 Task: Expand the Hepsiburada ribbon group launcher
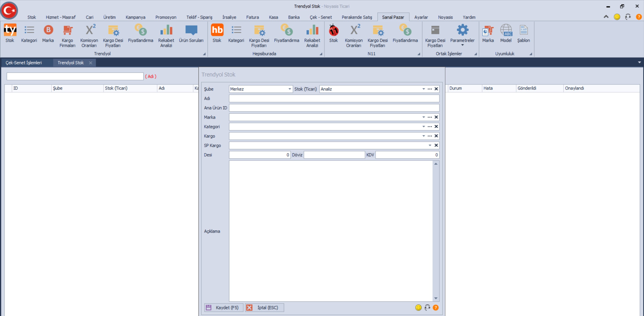tap(321, 54)
